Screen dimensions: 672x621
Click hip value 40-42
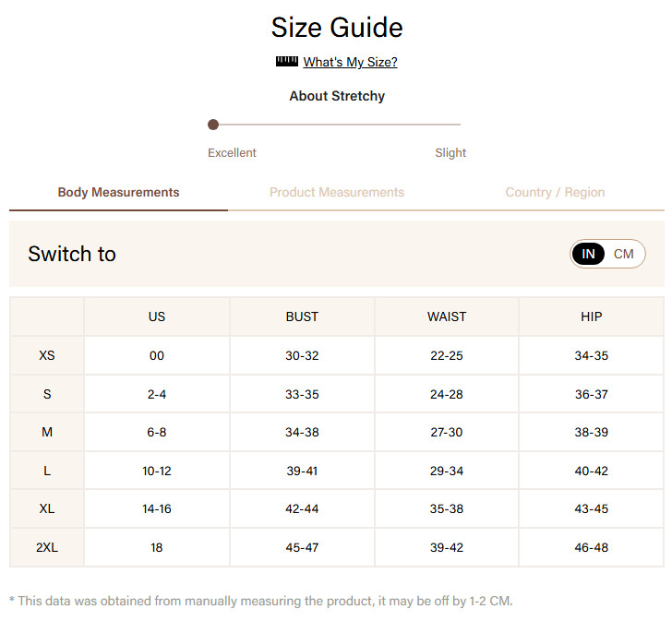(592, 471)
